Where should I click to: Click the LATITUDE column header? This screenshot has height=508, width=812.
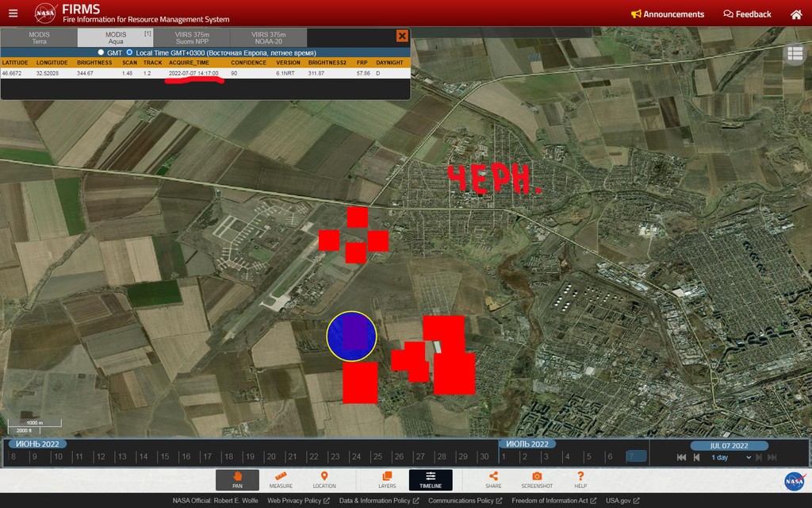click(15, 63)
